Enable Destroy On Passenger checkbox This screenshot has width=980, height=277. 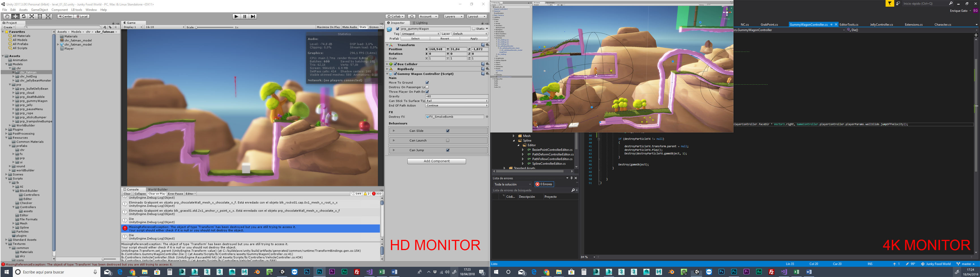tap(427, 87)
